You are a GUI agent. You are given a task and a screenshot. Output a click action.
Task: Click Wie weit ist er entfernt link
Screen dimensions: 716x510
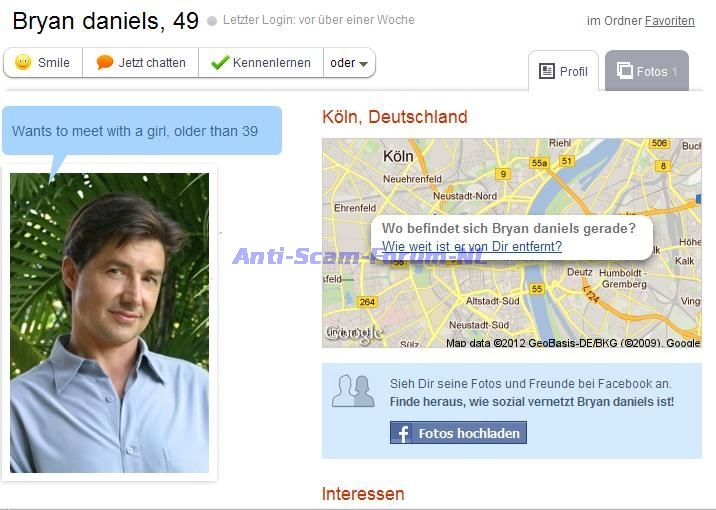pyautogui.click(x=472, y=247)
